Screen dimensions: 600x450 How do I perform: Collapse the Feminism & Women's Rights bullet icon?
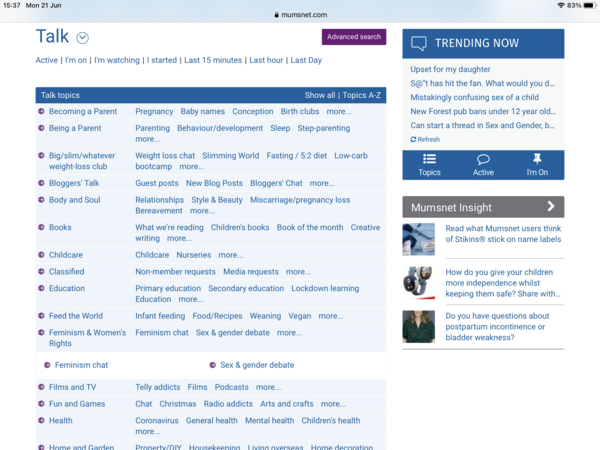pyautogui.click(x=41, y=333)
